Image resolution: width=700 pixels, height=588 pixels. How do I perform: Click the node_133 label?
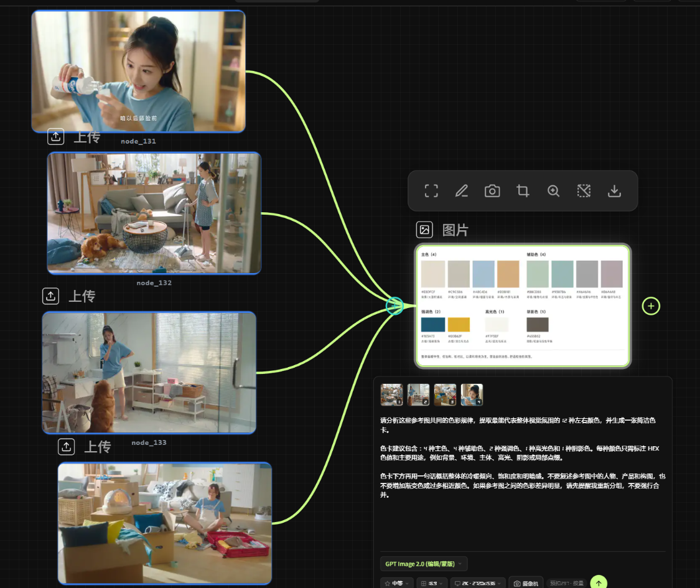[x=149, y=442]
